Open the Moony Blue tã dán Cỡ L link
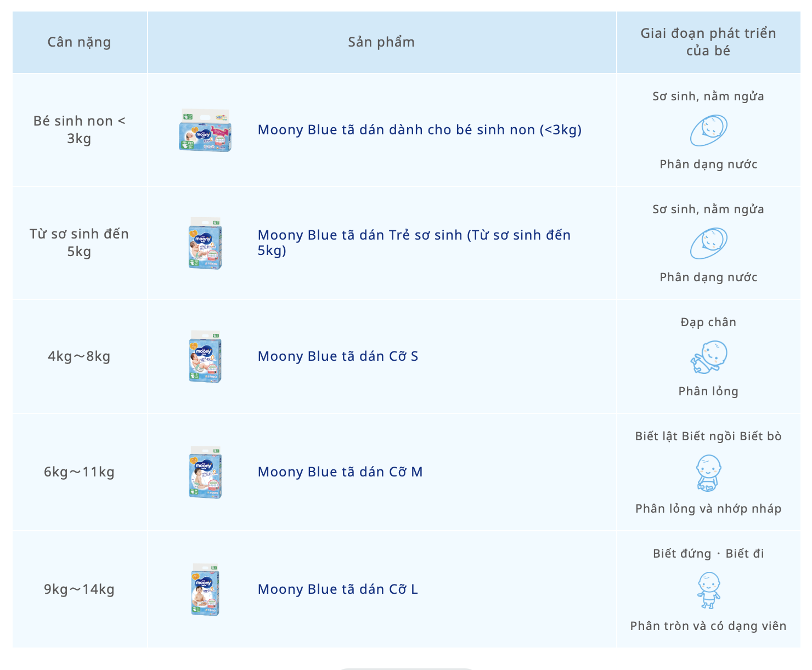Screen dimensions: 812x670 [x=338, y=589]
